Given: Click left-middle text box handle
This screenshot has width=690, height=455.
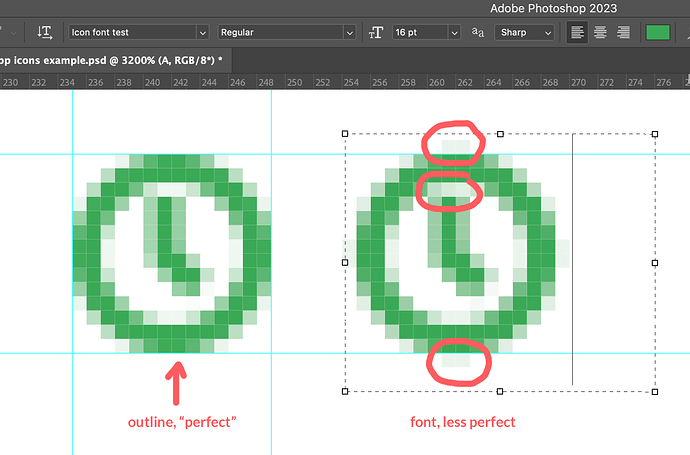Looking at the screenshot, I should (x=345, y=262).
